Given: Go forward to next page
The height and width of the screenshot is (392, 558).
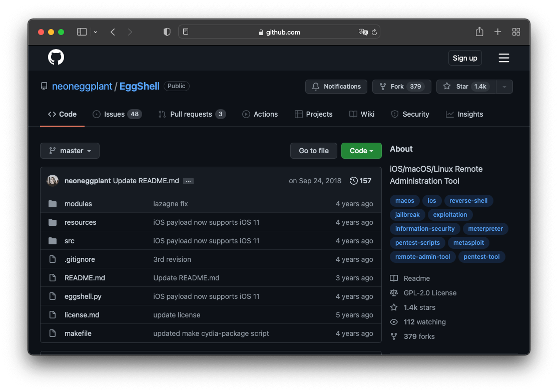Looking at the screenshot, I should (130, 32).
